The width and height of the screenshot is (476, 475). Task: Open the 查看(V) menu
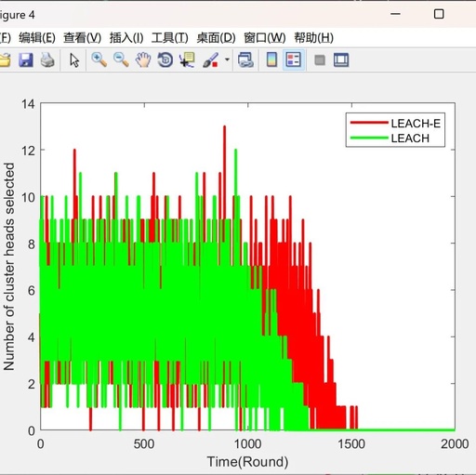coord(83,38)
